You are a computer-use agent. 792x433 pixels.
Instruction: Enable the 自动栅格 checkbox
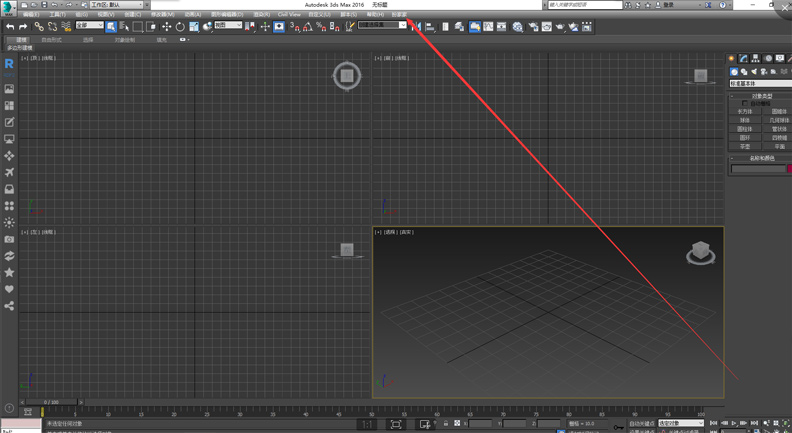click(x=745, y=103)
